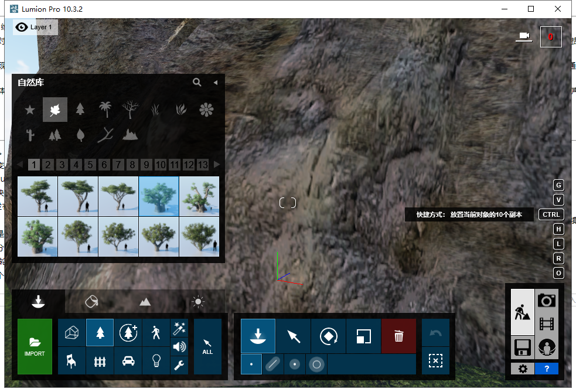Select the Indoor chair category
This screenshot has width=576, height=392.
click(72, 361)
